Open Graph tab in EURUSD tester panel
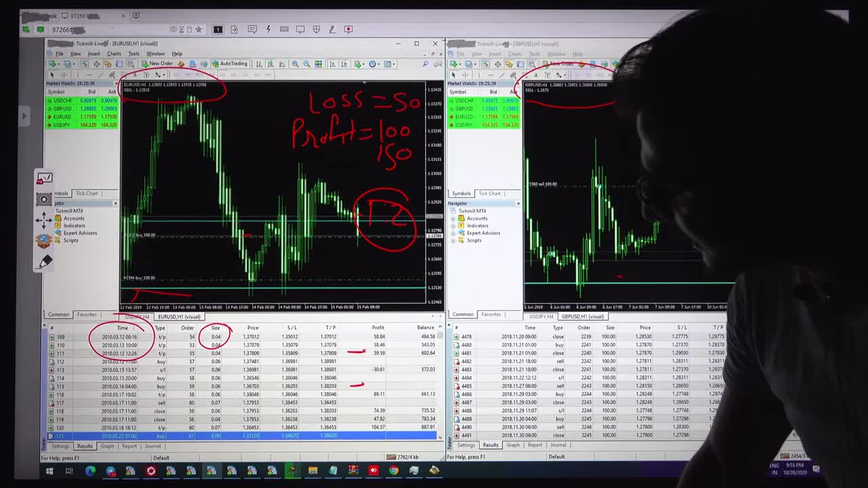Image resolution: width=868 pixels, height=488 pixels. [107, 446]
